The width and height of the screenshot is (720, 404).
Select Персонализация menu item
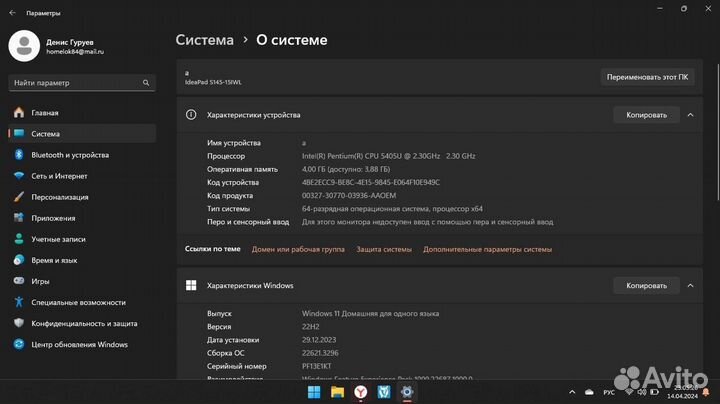pyautogui.click(x=82, y=197)
